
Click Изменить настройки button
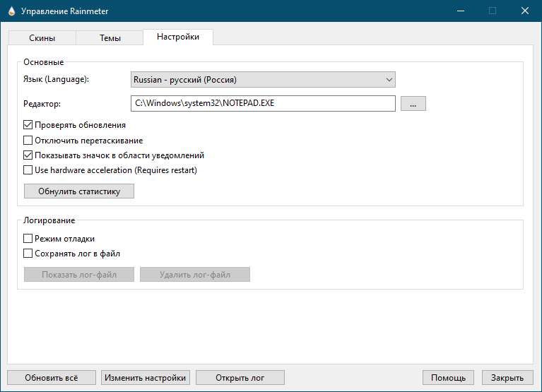[x=145, y=377]
